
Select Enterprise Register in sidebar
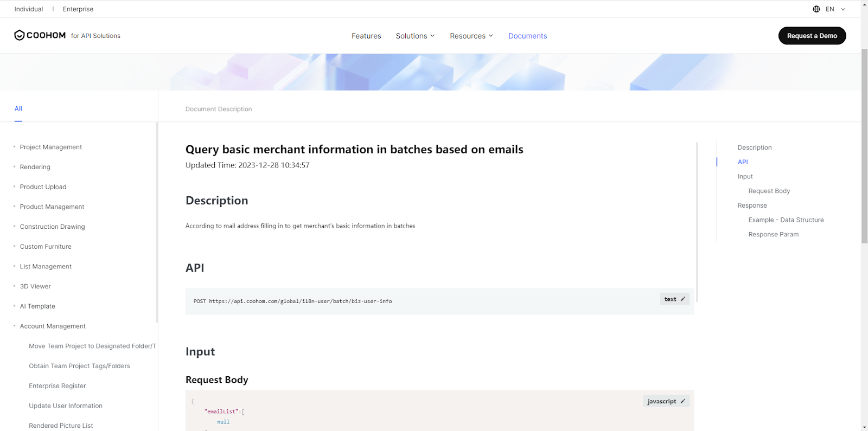point(58,386)
